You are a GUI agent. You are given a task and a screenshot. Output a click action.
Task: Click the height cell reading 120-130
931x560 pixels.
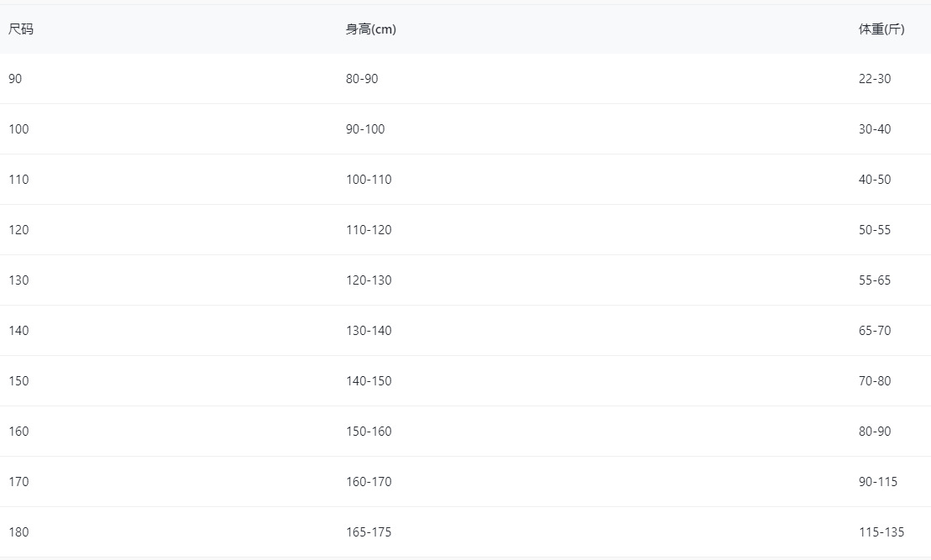369,280
